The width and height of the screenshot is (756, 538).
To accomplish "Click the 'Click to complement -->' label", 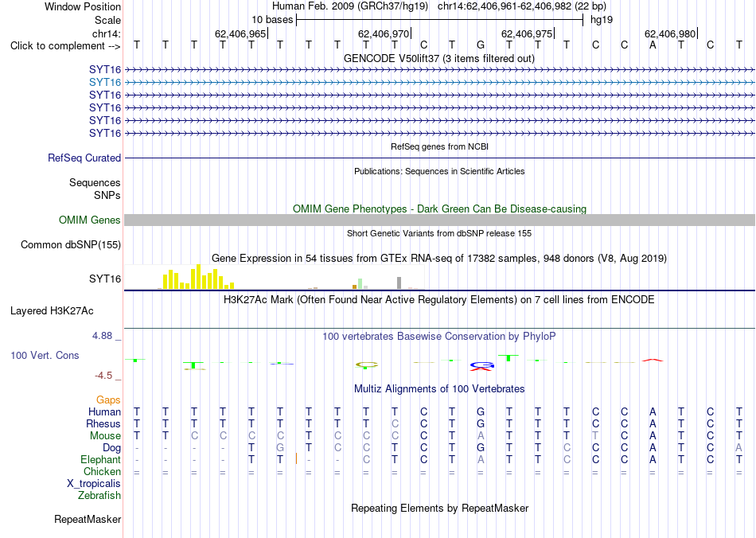I will click(x=65, y=46).
